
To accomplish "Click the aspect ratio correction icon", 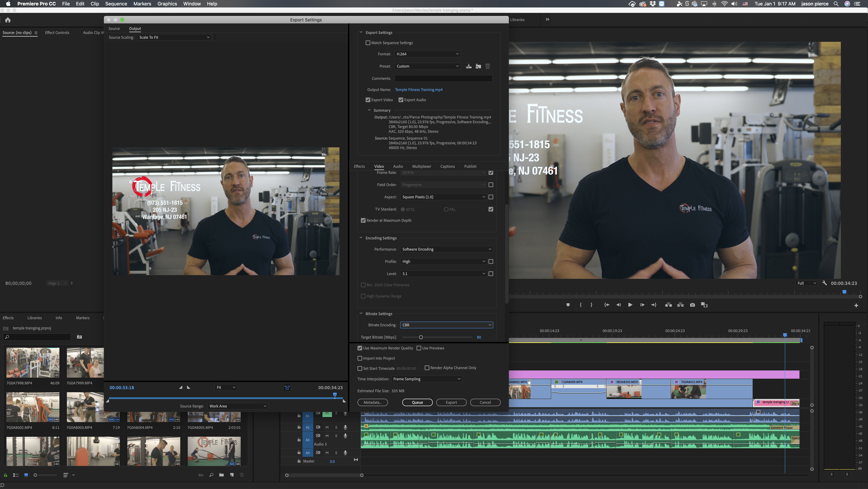I will coord(287,388).
